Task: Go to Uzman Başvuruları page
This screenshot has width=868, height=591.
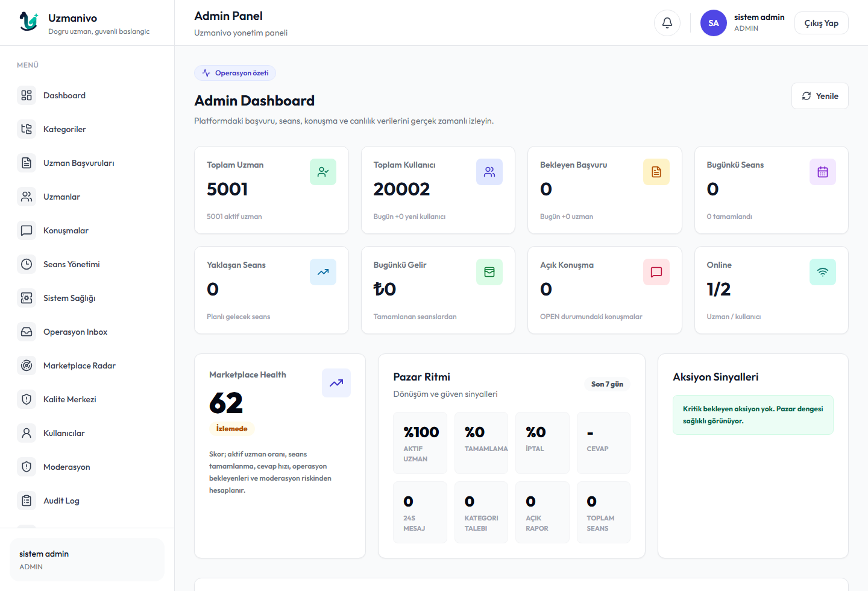Action: tap(87, 163)
